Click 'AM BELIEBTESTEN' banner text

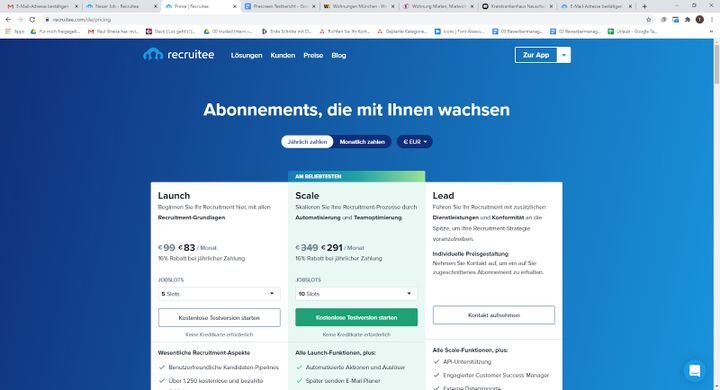(x=318, y=176)
